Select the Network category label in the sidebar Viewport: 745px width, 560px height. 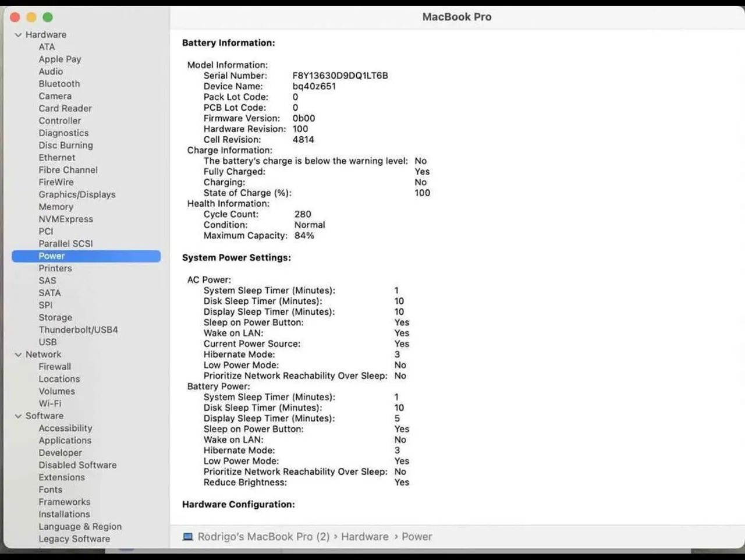[x=43, y=355]
